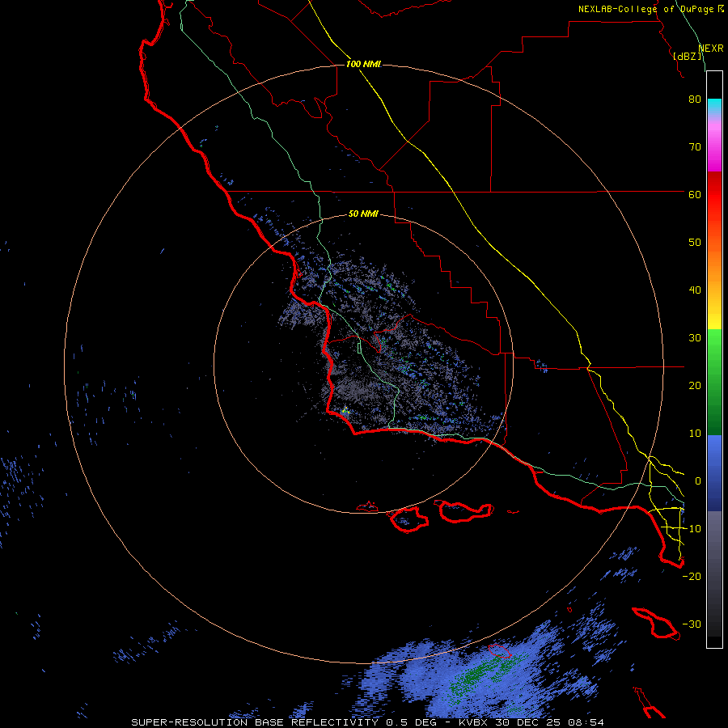Click the positive 10 value on the dBZ scale
The width and height of the screenshot is (728, 728).
tap(695, 434)
